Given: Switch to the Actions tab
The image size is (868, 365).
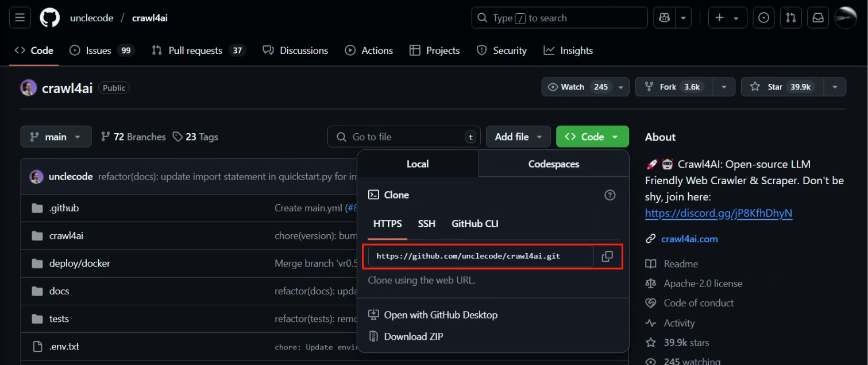Looking at the screenshot, I should point(369,51).
